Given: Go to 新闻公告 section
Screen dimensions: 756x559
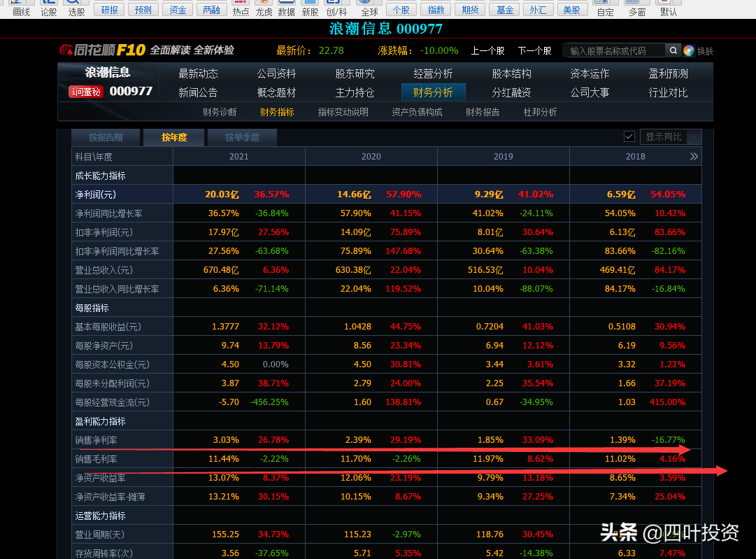Looking at the screenshot, I should coord(198,92).
